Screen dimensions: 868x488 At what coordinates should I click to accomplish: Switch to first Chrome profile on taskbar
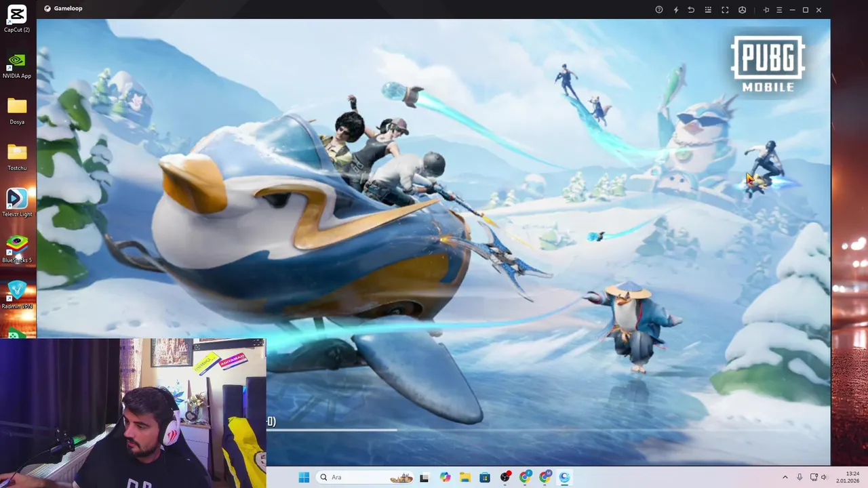(x=525, y=477)
